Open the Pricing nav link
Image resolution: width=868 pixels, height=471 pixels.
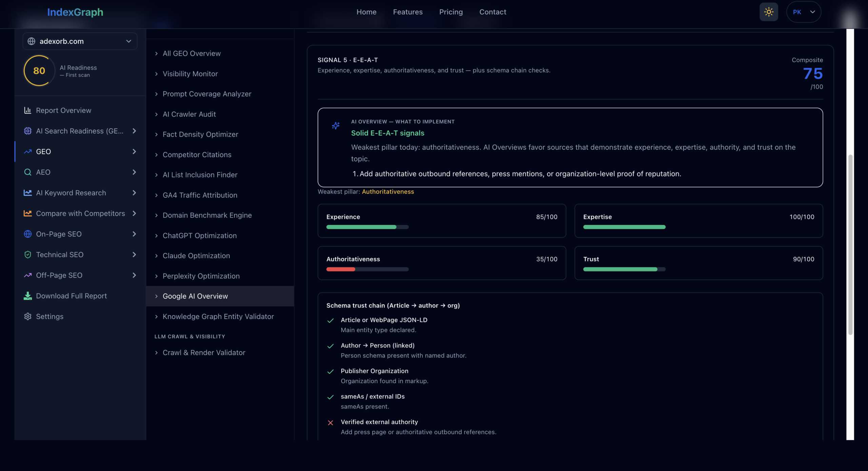[451, 12]
